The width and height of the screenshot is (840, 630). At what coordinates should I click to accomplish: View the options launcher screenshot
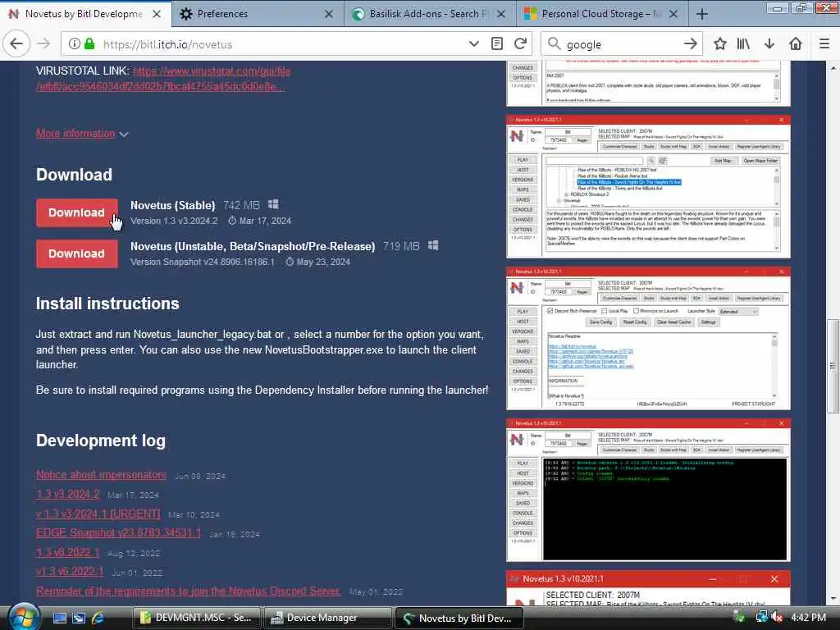coord(648,338)
